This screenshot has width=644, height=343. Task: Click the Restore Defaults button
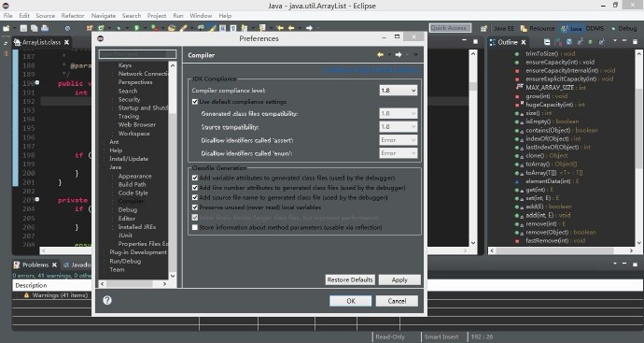350,279
